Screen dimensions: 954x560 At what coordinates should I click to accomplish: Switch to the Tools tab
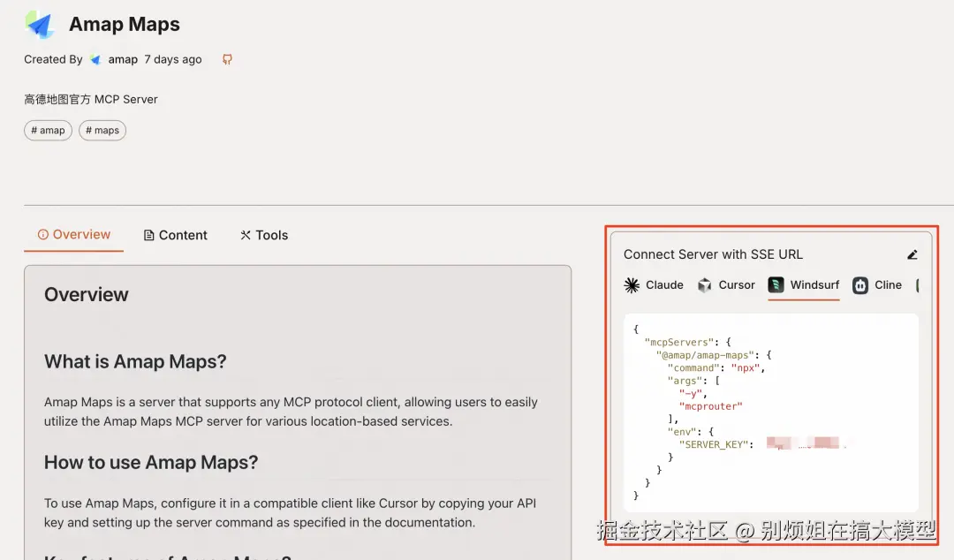click(x=264, y=235)
